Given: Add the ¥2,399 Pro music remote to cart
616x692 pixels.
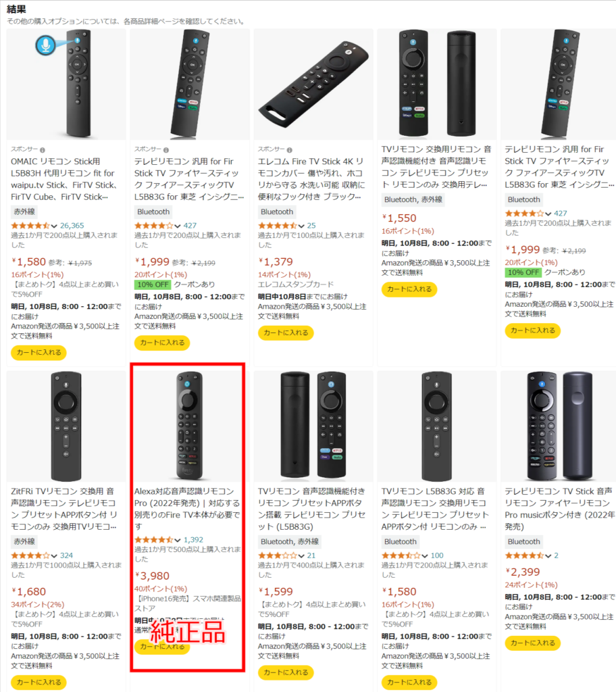Looking at the screenshot, I should coord(533,643).
